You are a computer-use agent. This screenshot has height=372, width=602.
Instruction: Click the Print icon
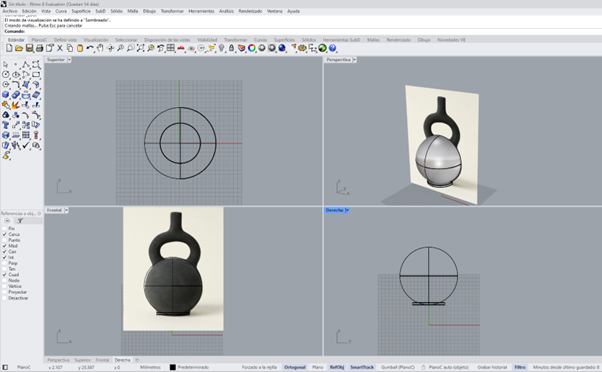(39, 48)
